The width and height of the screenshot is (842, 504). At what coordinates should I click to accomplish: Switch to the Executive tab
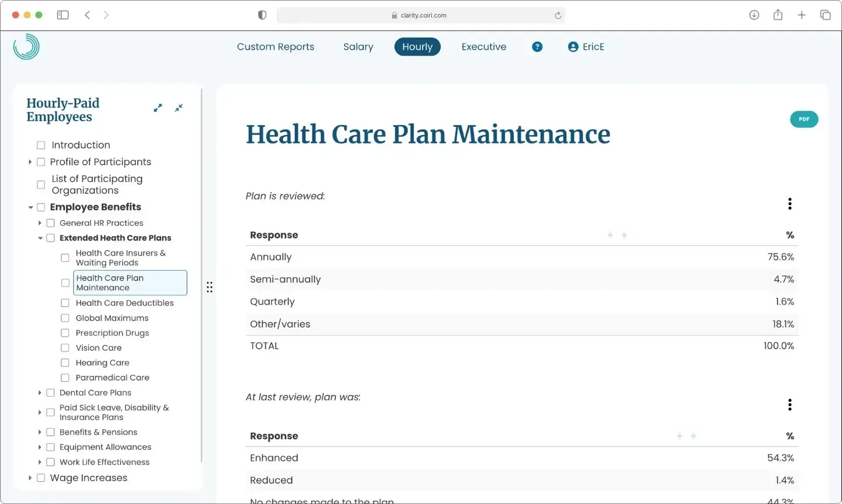tap(483, 46)
